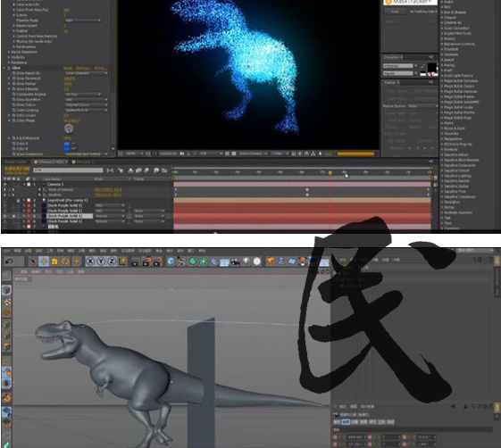Toggle visibility of selected Dark Purple Solid layer
The image size is (501, 448).
4,216
